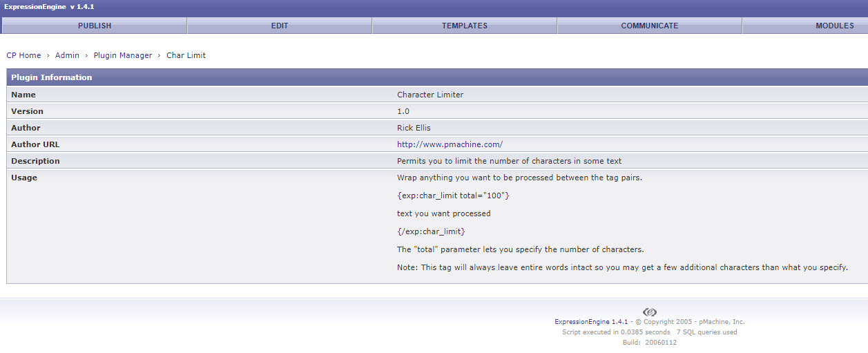Click the closing /exp:char_limit tag text
Image resolution: width=868 pixels, height=353 pixels.
[431, 231]
